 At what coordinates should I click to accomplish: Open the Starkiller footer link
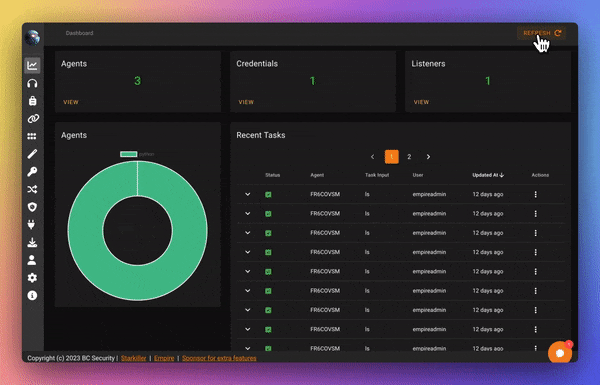pyautogui.click(x=134, y=358)
